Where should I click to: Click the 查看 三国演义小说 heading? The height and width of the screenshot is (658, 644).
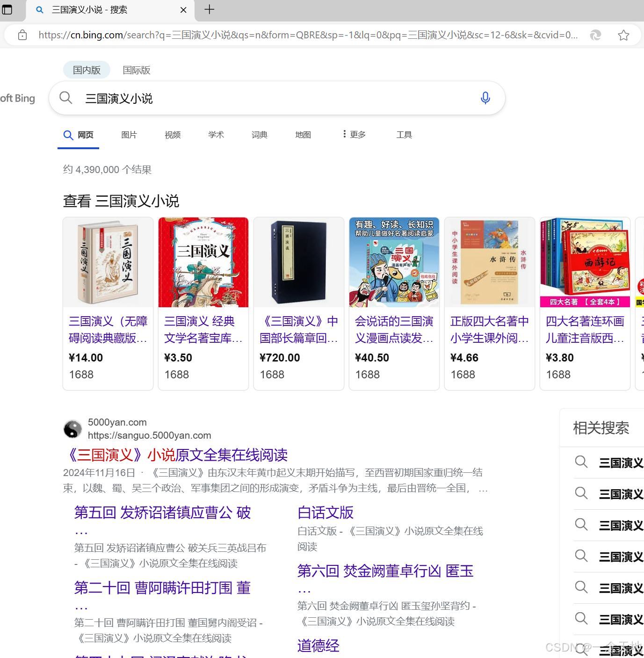tap(121, 201)
